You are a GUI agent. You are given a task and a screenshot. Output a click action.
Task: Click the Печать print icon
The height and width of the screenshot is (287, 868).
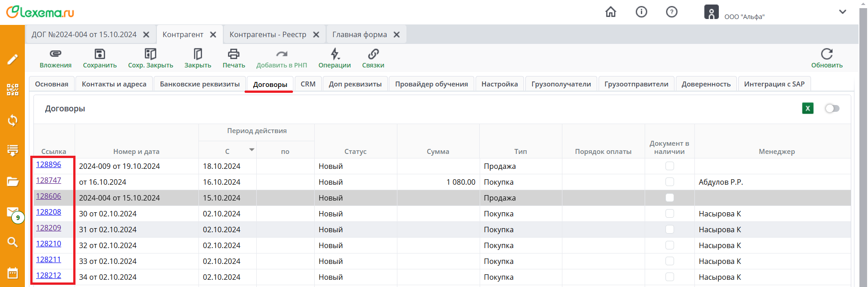233,54
